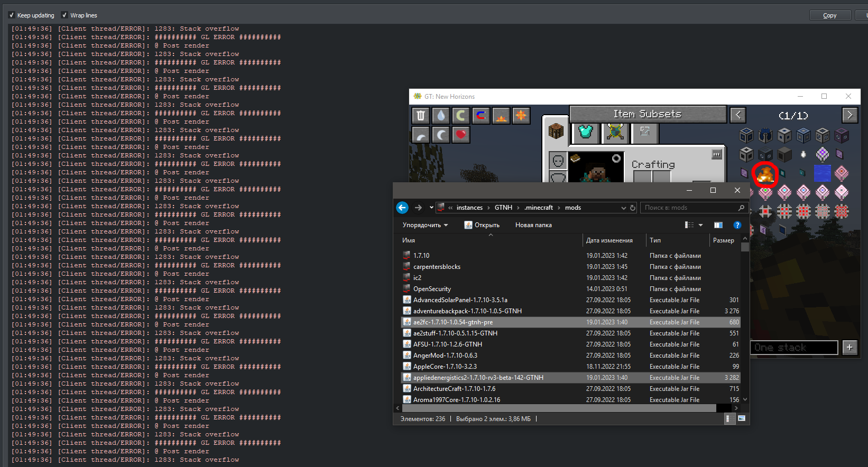Toggle the Keep updating checkbox
This screenshot has width=868, height=467.
point(12,15)
